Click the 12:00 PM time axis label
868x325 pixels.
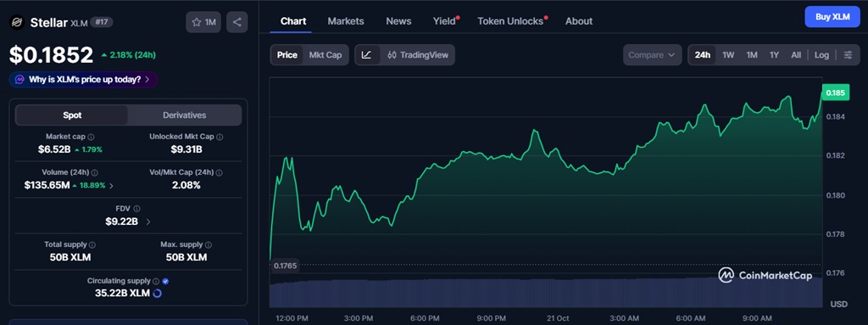coord(292,318)
